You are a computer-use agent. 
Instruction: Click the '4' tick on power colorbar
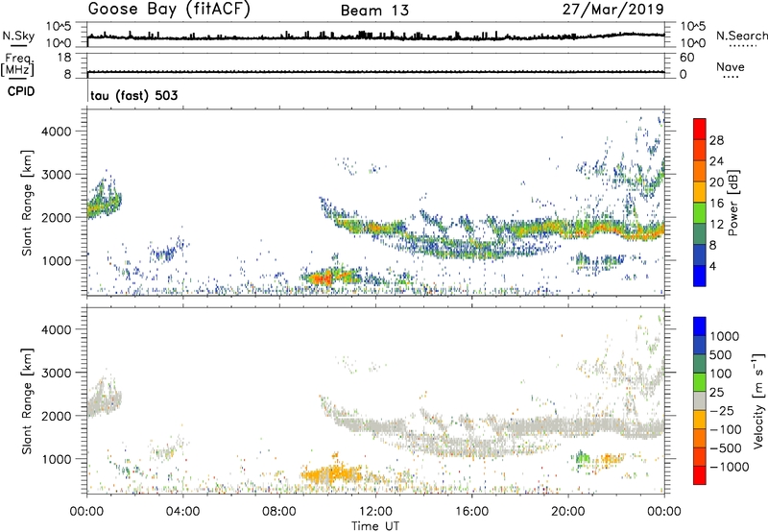[x=713, y=267]
